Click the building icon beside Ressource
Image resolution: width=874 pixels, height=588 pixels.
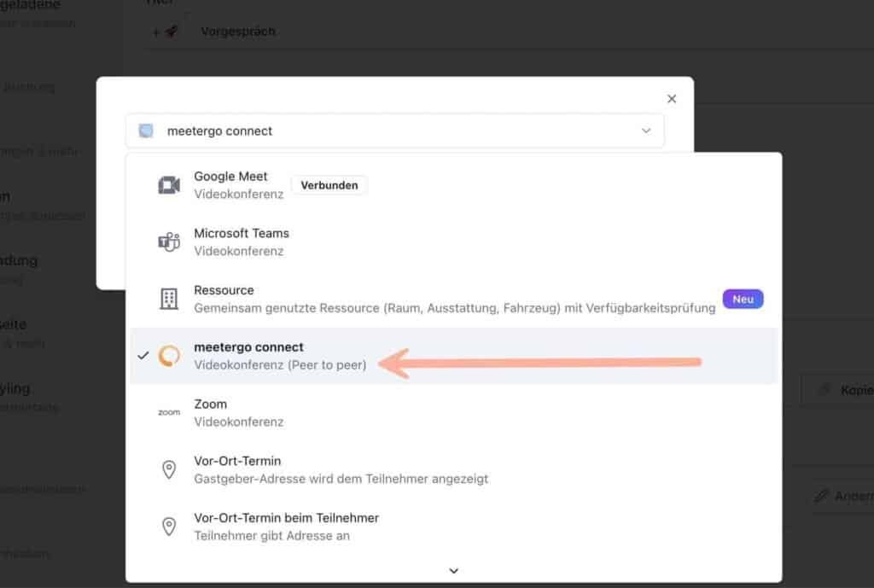[x=168, y=299]
